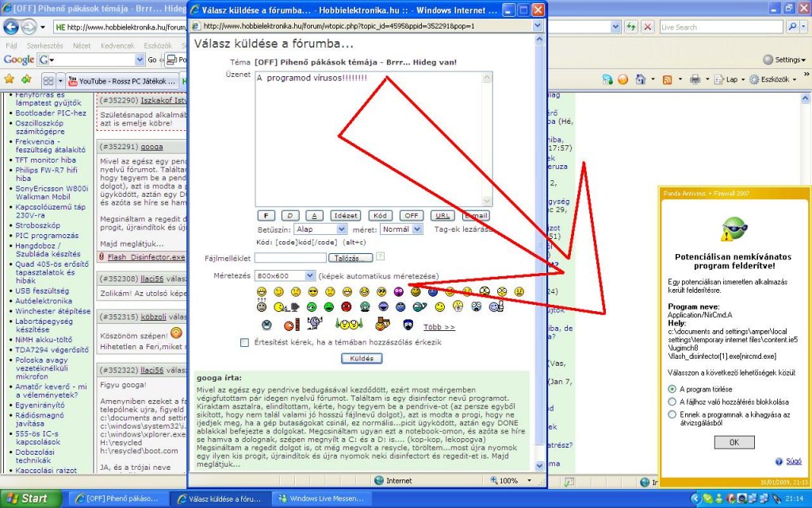Click the Live Search magnifier icon
The height and width of the screenshot is (508, 812).
792,27
